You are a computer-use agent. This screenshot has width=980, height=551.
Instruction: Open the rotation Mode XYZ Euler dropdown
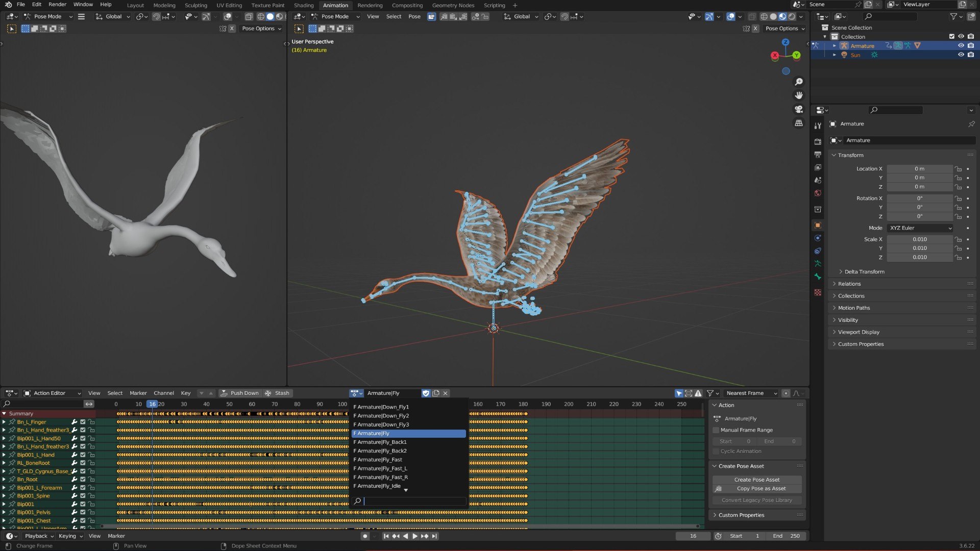920,228
